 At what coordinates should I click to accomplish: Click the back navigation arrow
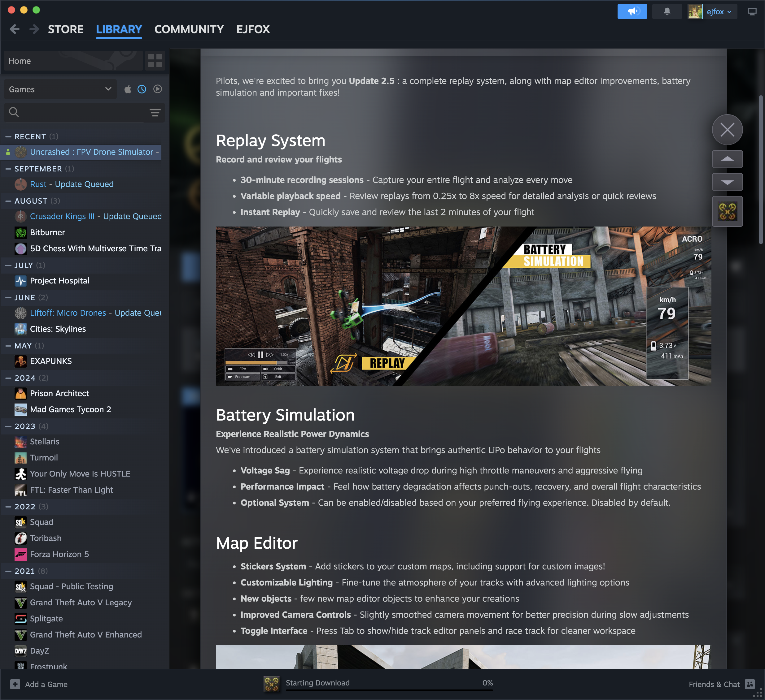coord(15,29)
